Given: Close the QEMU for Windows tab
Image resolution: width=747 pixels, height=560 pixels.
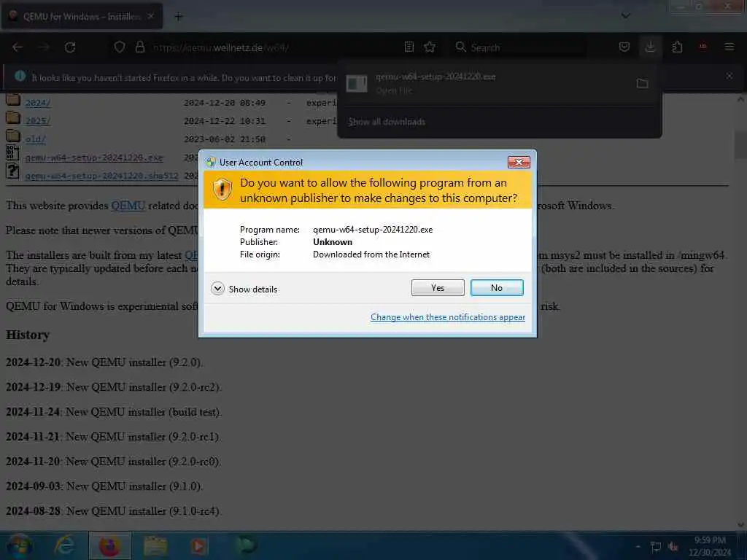Looking at the screenshot, I should coord(150,16).
